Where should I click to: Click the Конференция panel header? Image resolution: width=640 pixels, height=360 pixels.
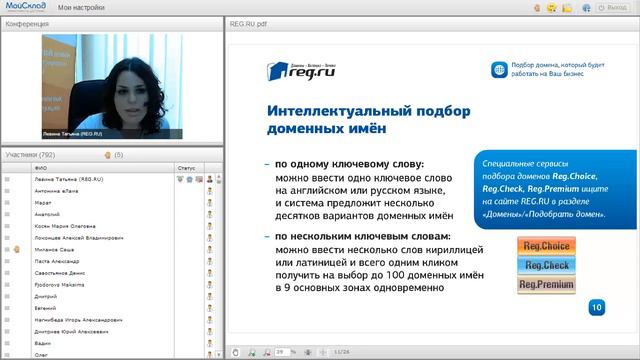coord(112,24)
